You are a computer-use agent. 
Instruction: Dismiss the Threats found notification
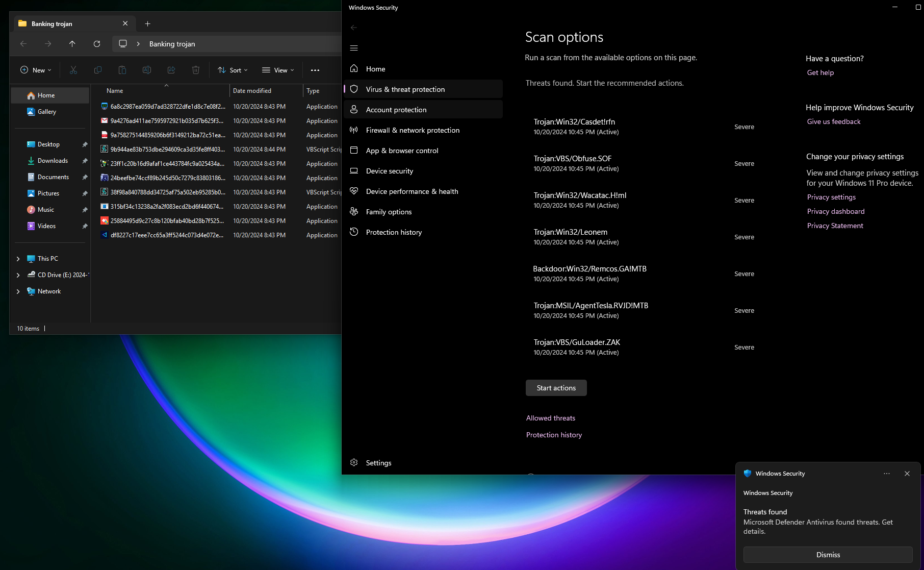tap(828, 555)
